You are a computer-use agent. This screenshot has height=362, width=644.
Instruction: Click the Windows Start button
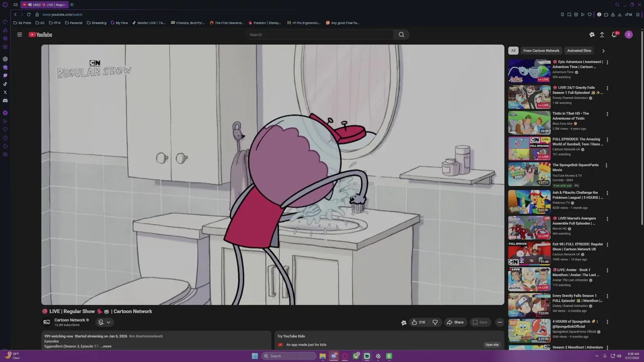[255, 356]
